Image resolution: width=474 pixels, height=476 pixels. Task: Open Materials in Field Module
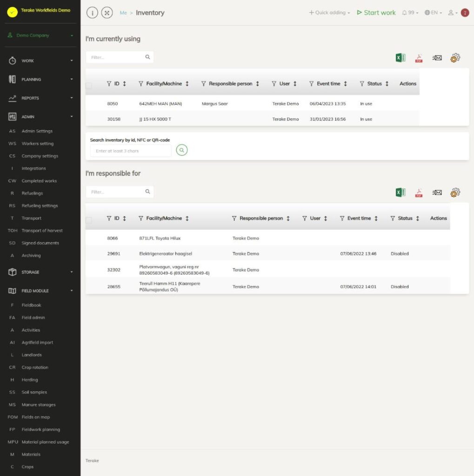(31, 455)
